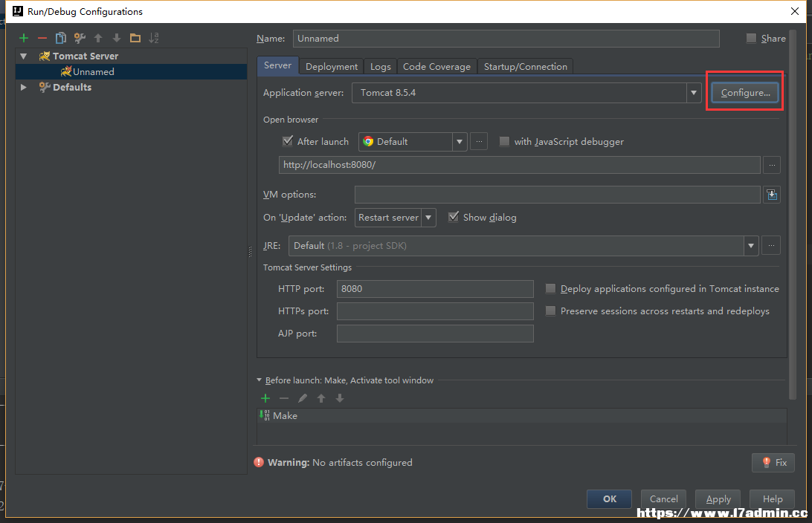Click the browse button beside the URL field

[x=772, y=165]
